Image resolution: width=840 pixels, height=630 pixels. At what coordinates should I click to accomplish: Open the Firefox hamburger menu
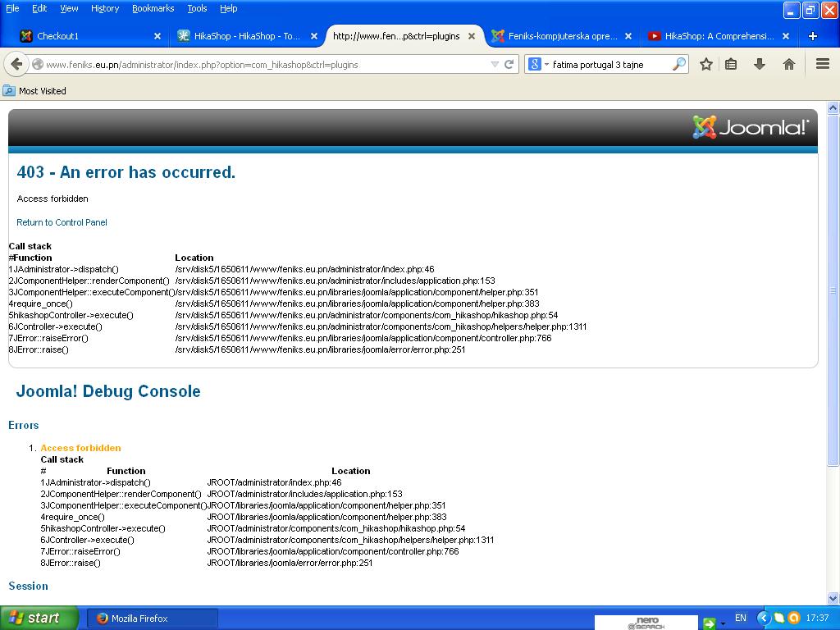click(823, 64)
